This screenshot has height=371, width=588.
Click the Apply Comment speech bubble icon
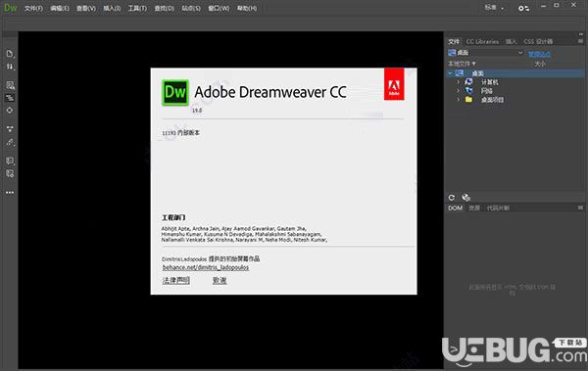[10, 161]
